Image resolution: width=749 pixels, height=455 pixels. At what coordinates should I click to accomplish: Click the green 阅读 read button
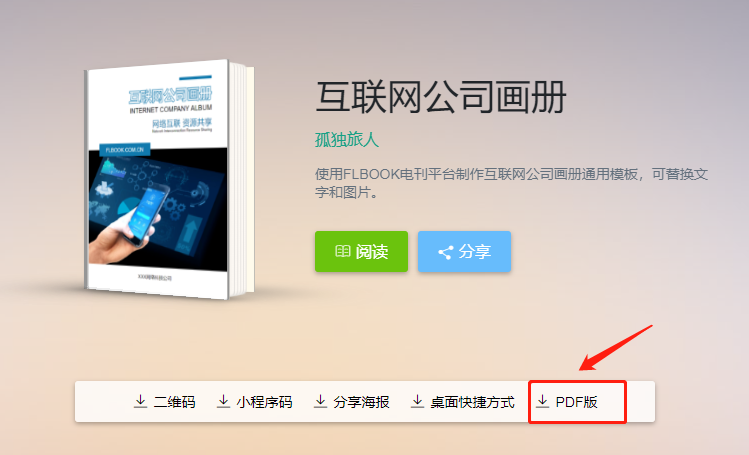click(361, 252)
